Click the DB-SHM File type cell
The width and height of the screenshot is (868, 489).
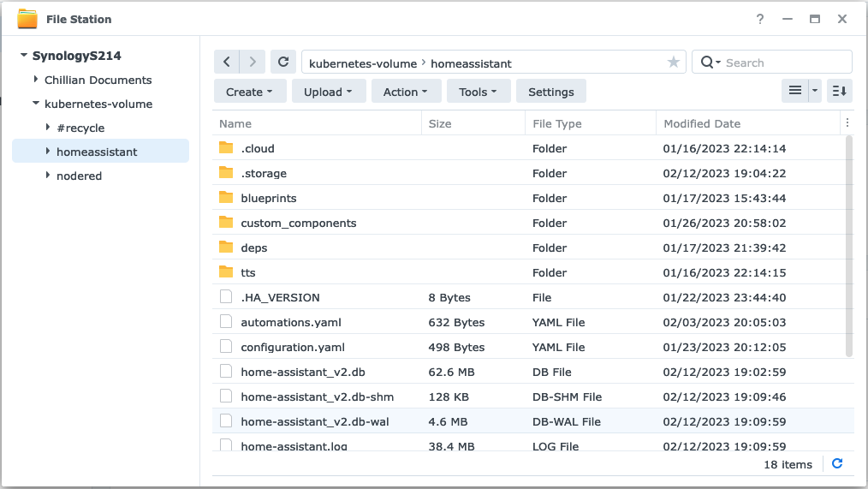[x=567, y=397]
